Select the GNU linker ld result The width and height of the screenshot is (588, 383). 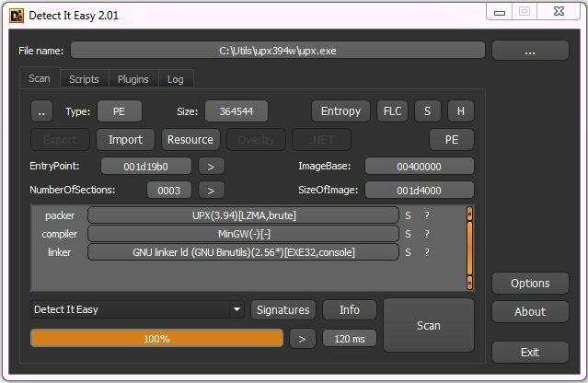243,252
